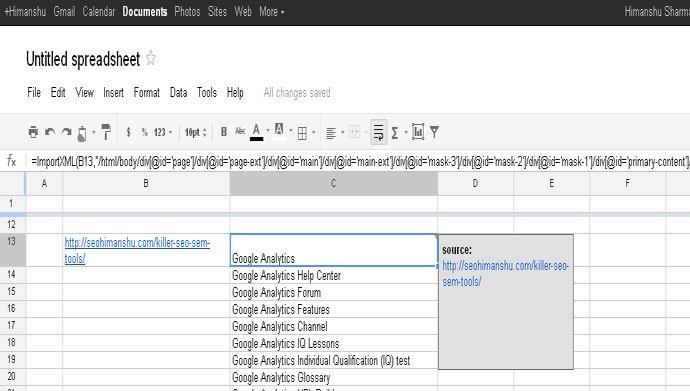Star the Untitled spreadsheet
This screenshot has height=391, width=690.
tap(150, 58)
